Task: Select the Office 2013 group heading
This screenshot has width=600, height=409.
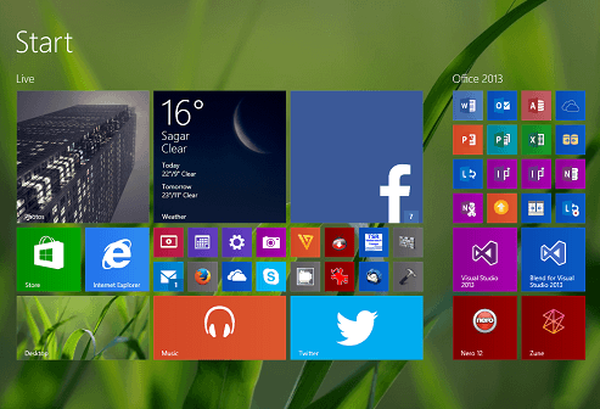Action: pyautogui.click(x=478, y=79)
